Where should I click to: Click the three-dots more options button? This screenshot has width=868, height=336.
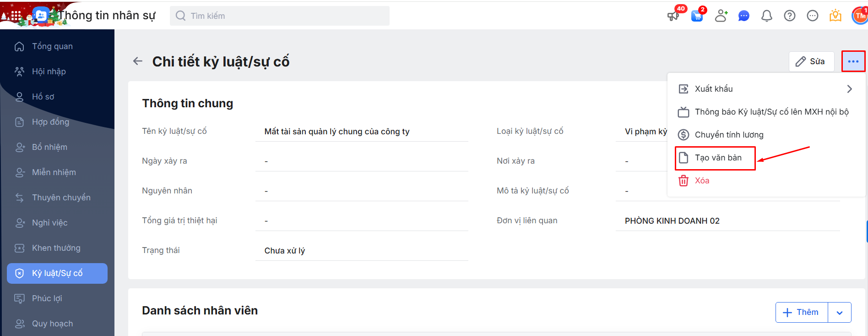coord(853,61)
